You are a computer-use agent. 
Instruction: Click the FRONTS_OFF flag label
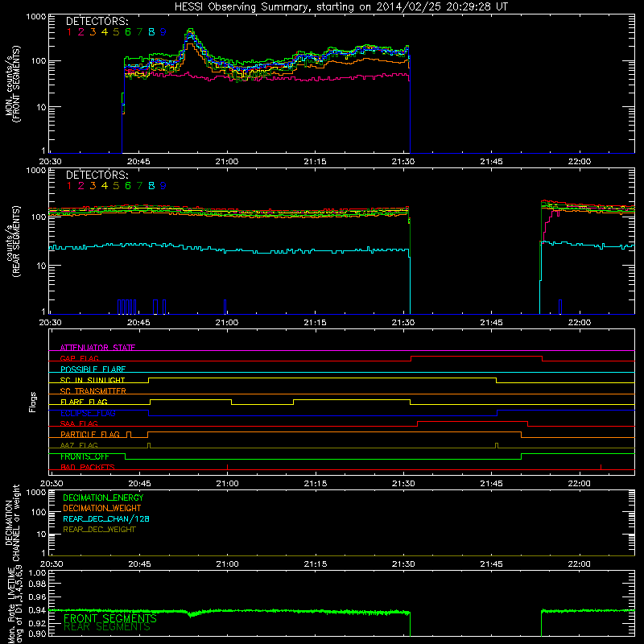(85, 456)
